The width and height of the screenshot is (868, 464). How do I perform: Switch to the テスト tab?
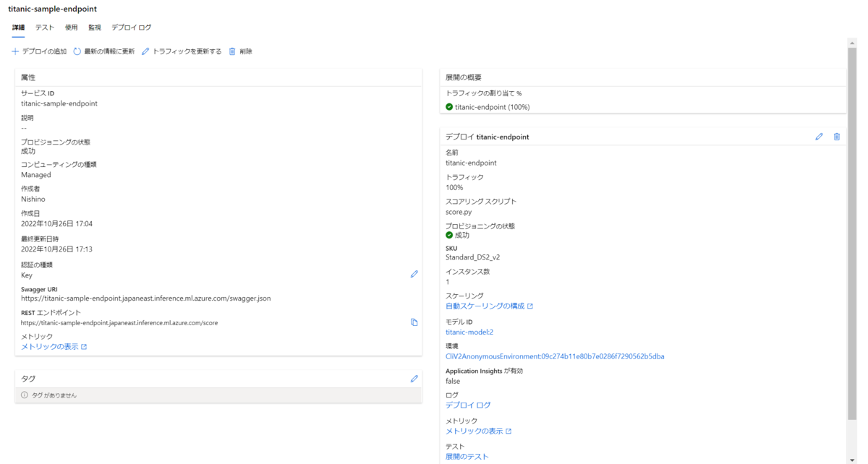coord(45,27)
